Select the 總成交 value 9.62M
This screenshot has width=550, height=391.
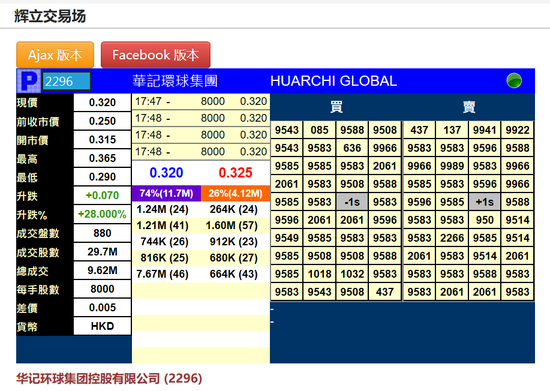(102, 270)
